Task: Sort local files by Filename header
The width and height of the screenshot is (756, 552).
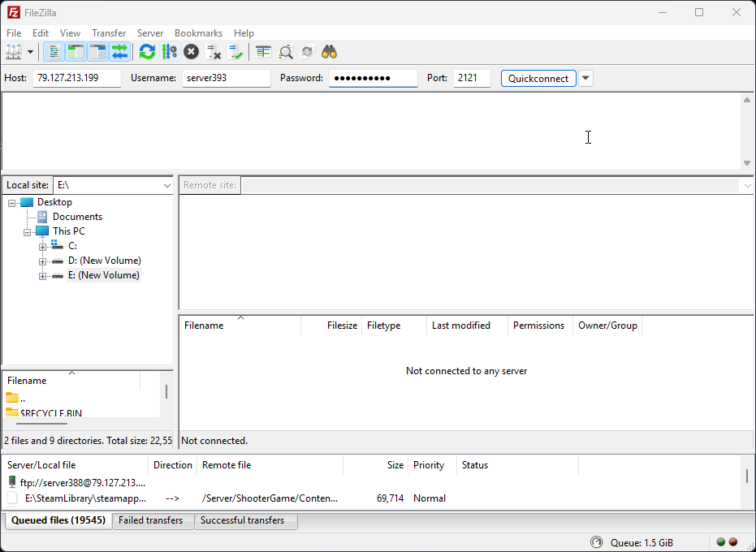Action: point(71,381)
